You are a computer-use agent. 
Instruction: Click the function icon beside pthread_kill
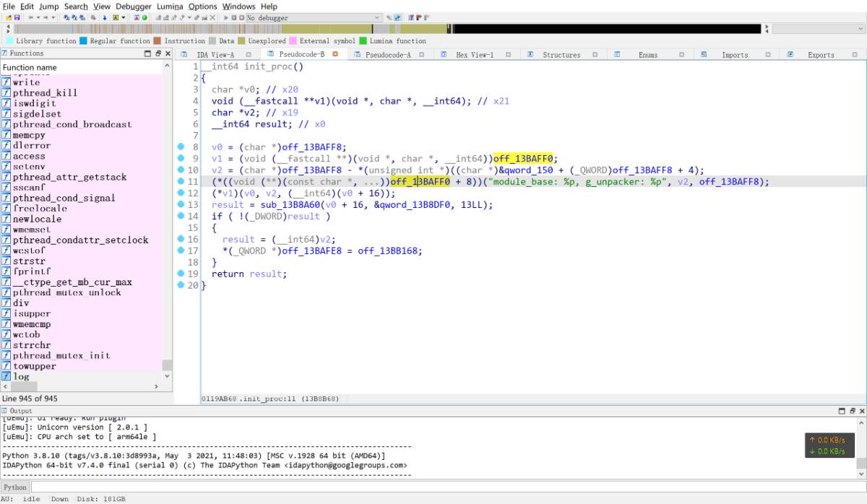[x=7, y=92]
